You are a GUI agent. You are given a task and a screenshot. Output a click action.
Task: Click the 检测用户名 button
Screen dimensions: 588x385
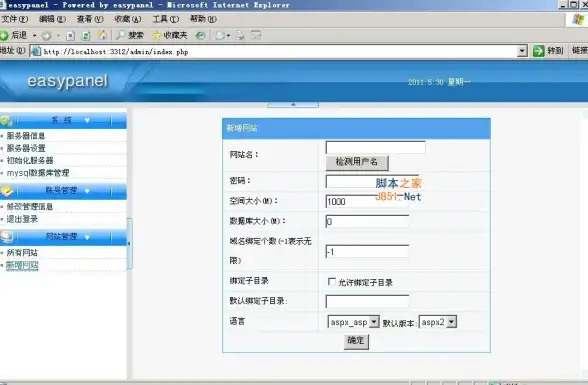(357, 162)
